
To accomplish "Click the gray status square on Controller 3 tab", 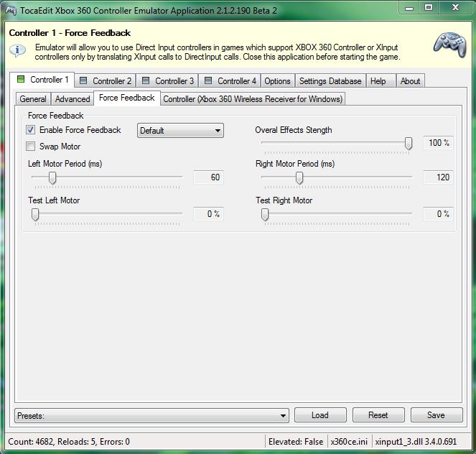I will pos(146,80).
